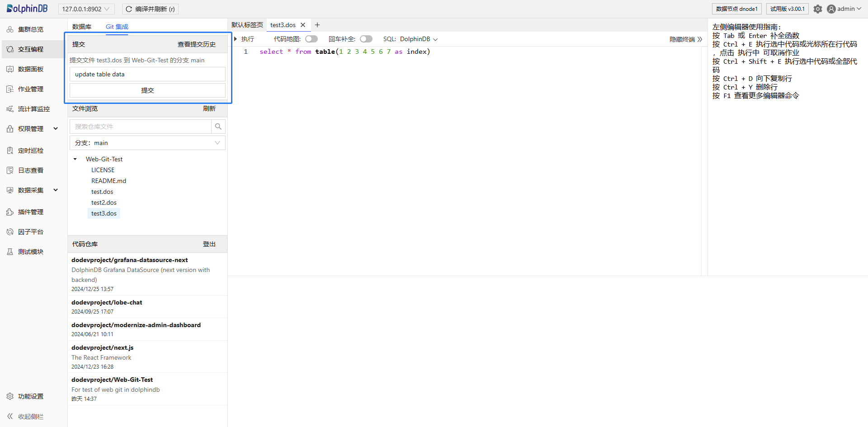This screenshot has width=868, height=427.
Task: Open the branch main dropdown
Action: 147,143
